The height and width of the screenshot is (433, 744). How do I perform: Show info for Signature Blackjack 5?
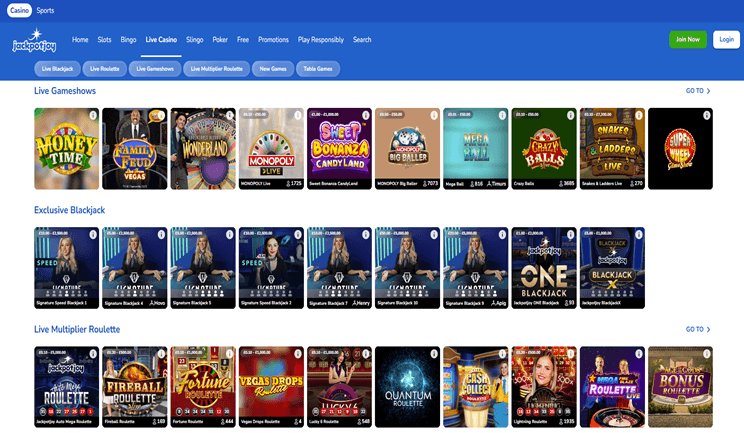(230, 234)
